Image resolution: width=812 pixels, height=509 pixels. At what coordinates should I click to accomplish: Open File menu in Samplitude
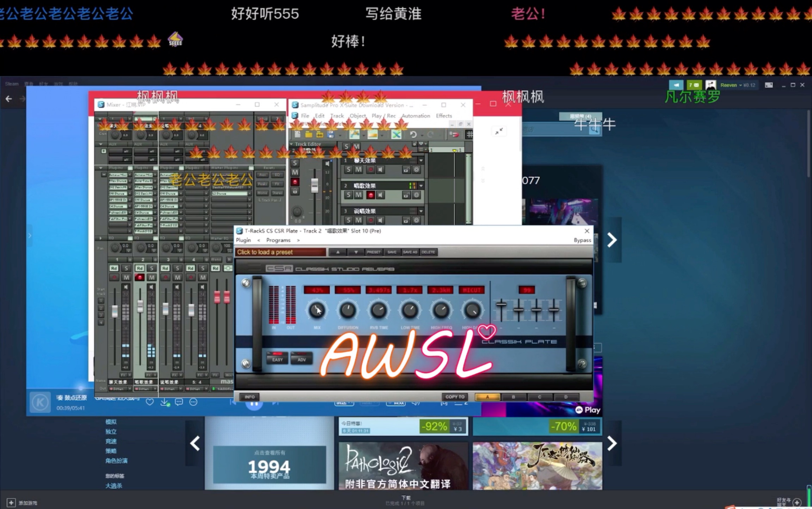[x=305, y=116]
